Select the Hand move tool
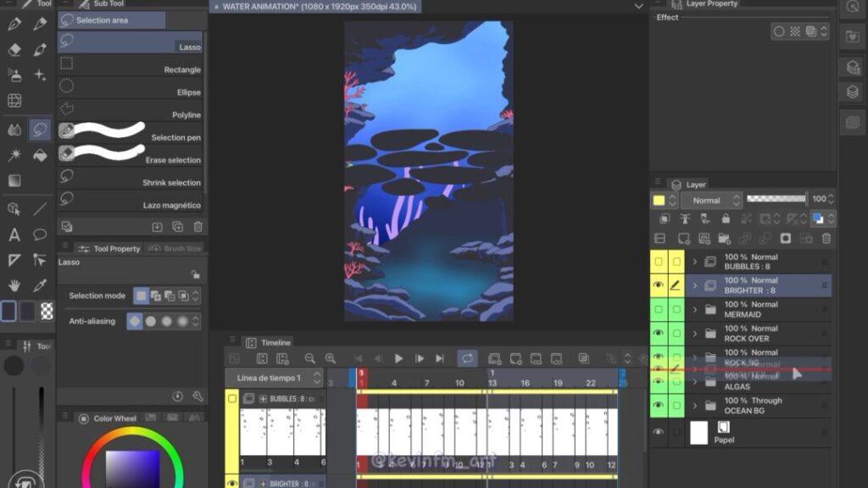Viewport: 868px width, 488px height. 14,286
